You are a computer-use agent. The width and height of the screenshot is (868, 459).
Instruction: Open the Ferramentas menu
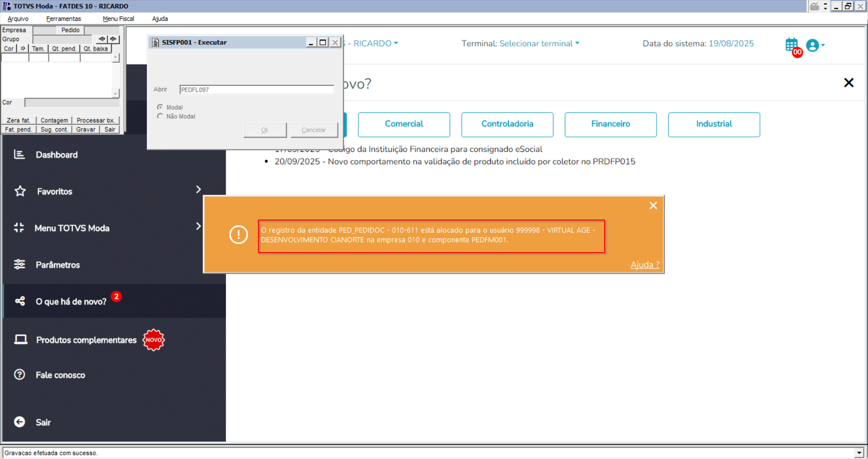point(64,19)
